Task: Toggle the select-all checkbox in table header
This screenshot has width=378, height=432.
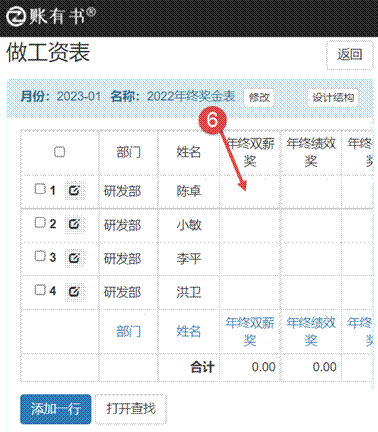Action: [x=59, y=152]
